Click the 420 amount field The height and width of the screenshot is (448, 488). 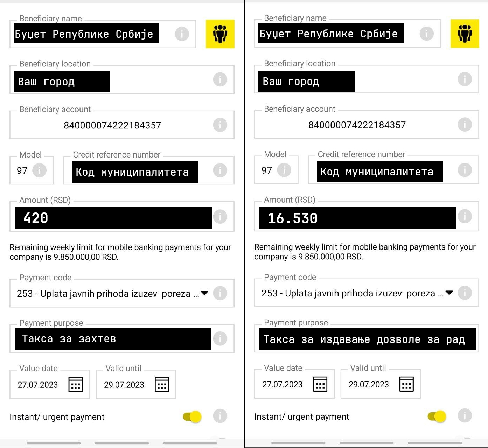point(113,218)
